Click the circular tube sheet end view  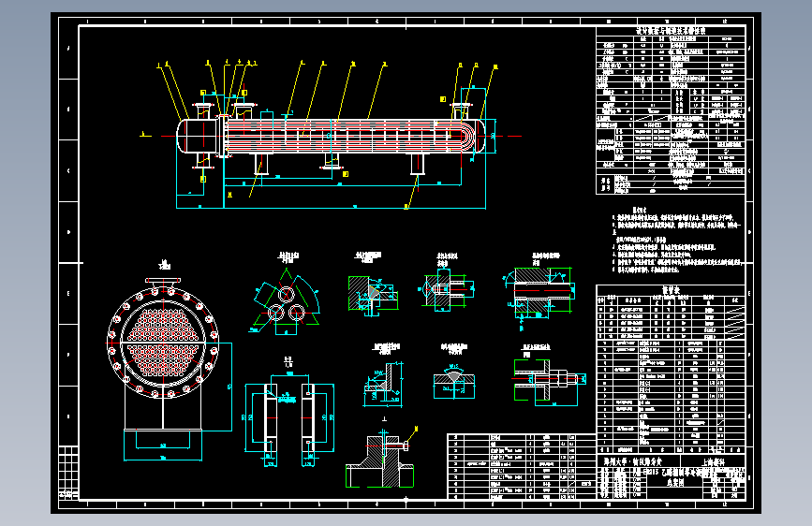tap(163, 342)
